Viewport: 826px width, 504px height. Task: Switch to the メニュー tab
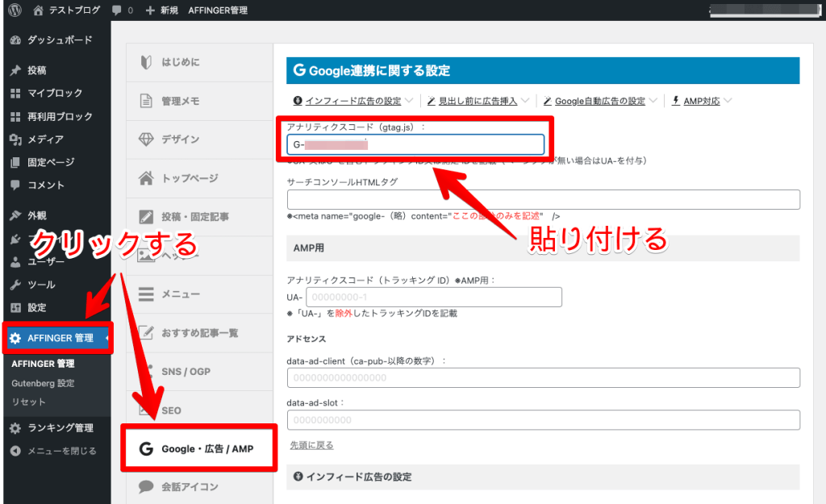(200, 294)
